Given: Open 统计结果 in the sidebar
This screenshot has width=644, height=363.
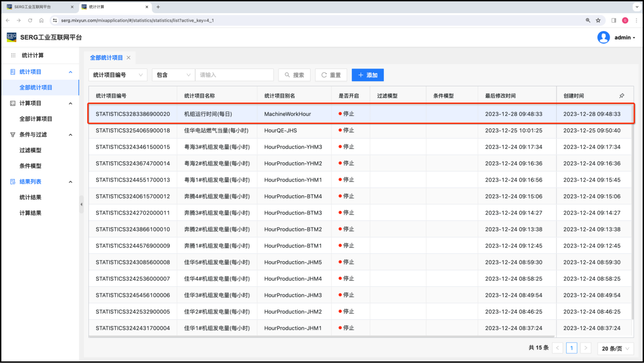Looking at the screenshot, I should click(x=30, y=197).
